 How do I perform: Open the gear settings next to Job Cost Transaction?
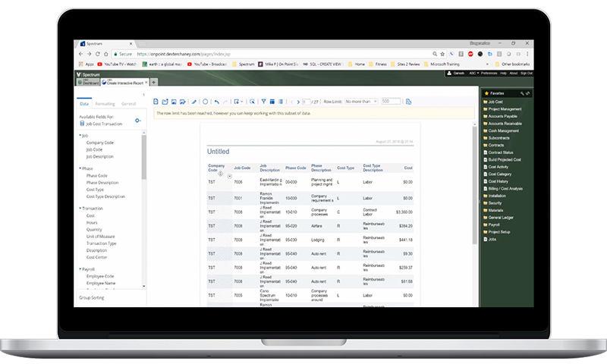pos(138,121)
